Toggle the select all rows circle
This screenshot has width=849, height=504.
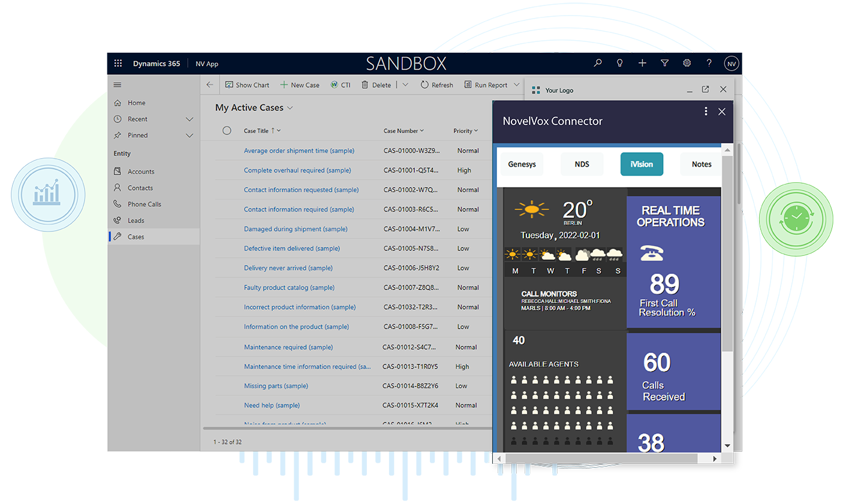click(227, 131)
